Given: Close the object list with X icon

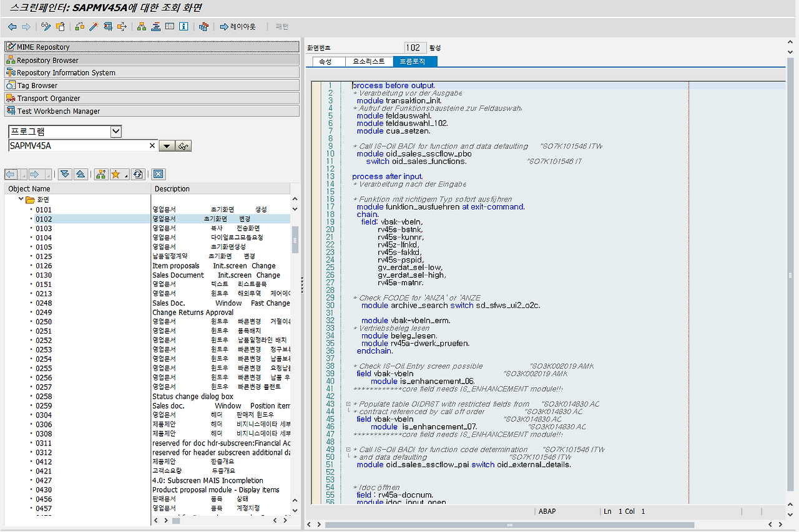Looking at the screenshot, I should (x=158, y=175).
